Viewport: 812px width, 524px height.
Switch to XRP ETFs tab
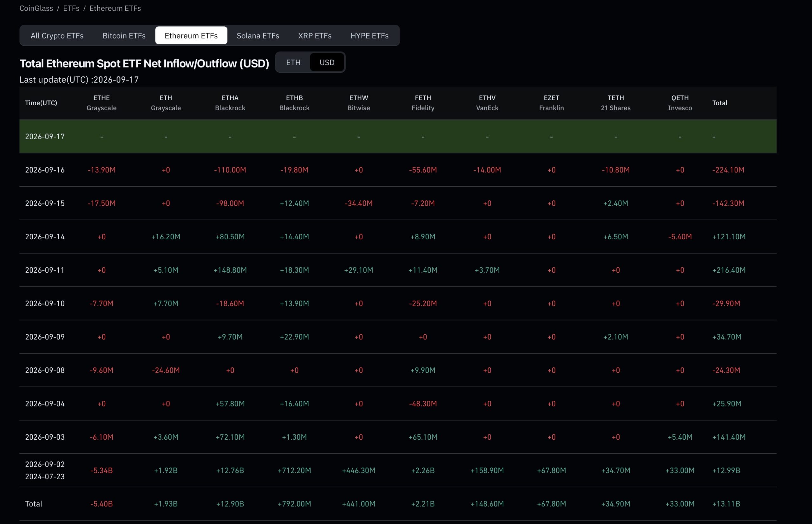point(315,36)
